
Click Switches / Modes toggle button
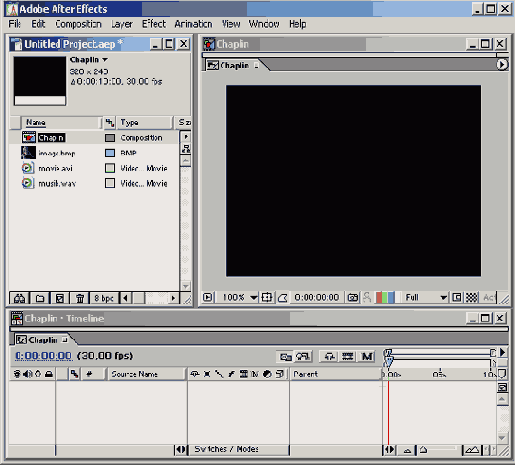coord(238,449)
